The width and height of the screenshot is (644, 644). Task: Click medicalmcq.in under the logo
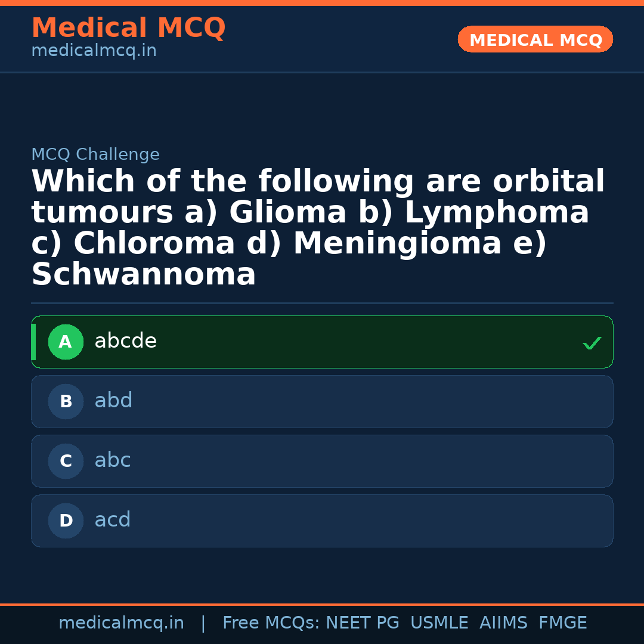(x=94, y=50)
